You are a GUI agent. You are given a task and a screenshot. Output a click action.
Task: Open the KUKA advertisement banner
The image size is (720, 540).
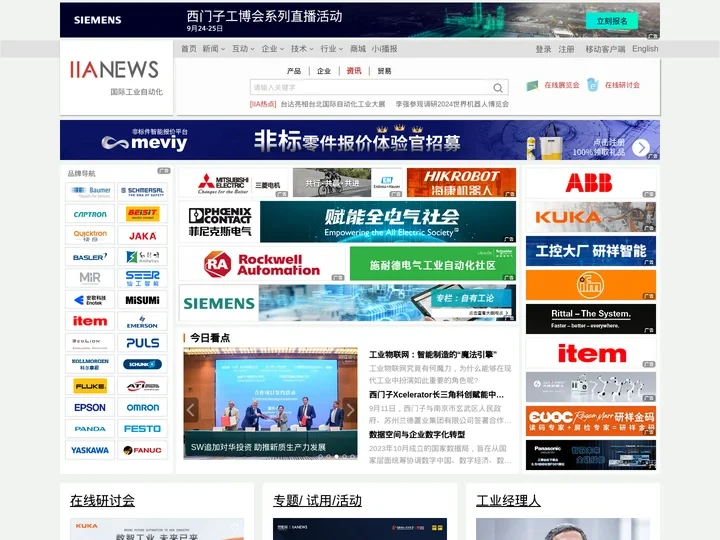[591, 217]
